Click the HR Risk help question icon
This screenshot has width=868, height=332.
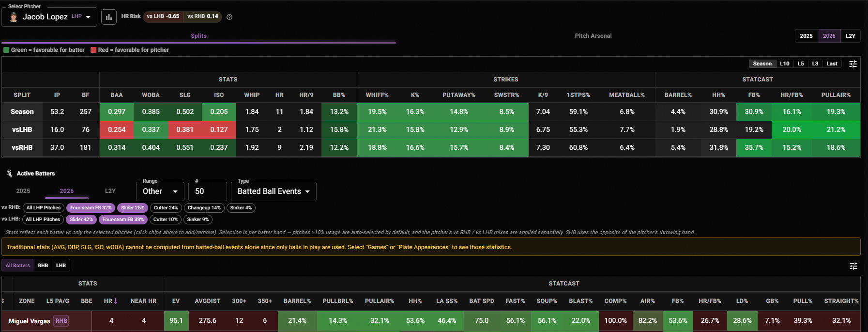coord(229,17)
